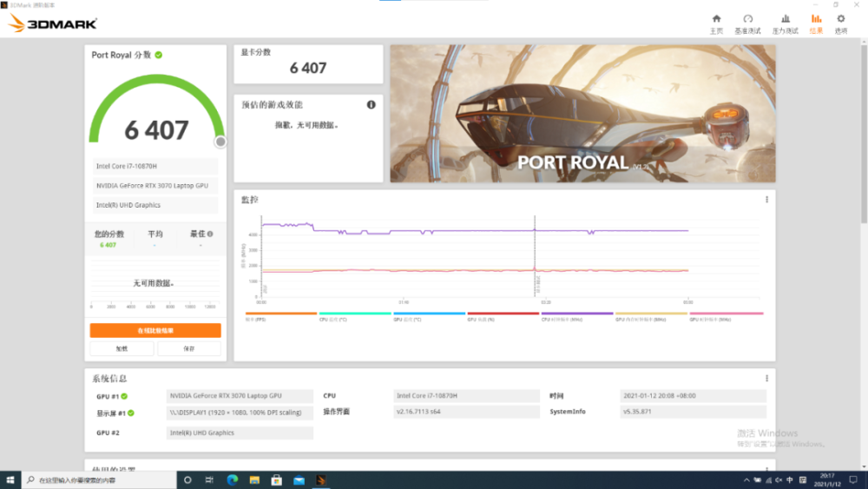Viewport: 868px width, 489px height.
Task: Click the version v2.16.7113 s64 field
Action: pyautogui.click(x=467, y=412)
